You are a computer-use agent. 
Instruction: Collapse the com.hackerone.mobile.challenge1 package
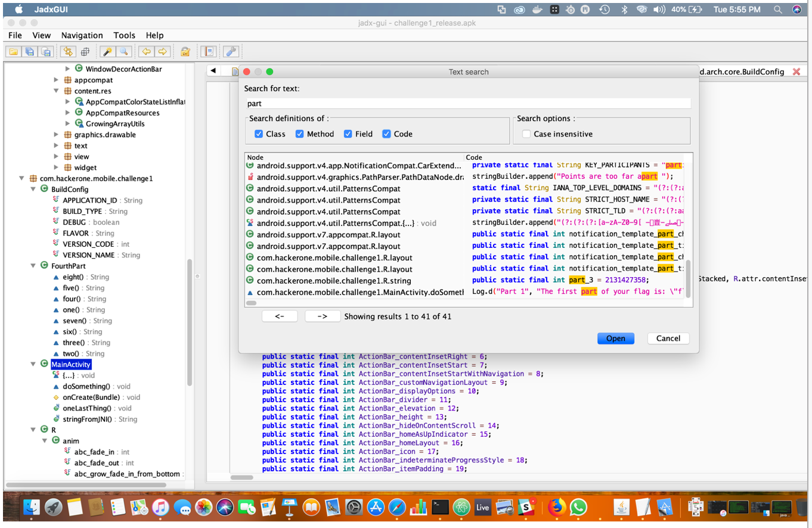pyautogui.click(x=21, y=178)
